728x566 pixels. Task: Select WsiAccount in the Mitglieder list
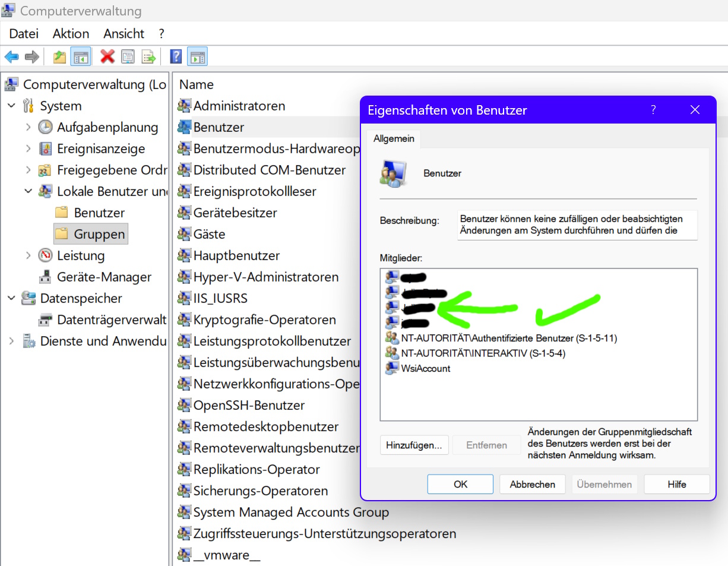tap(425, 368)
